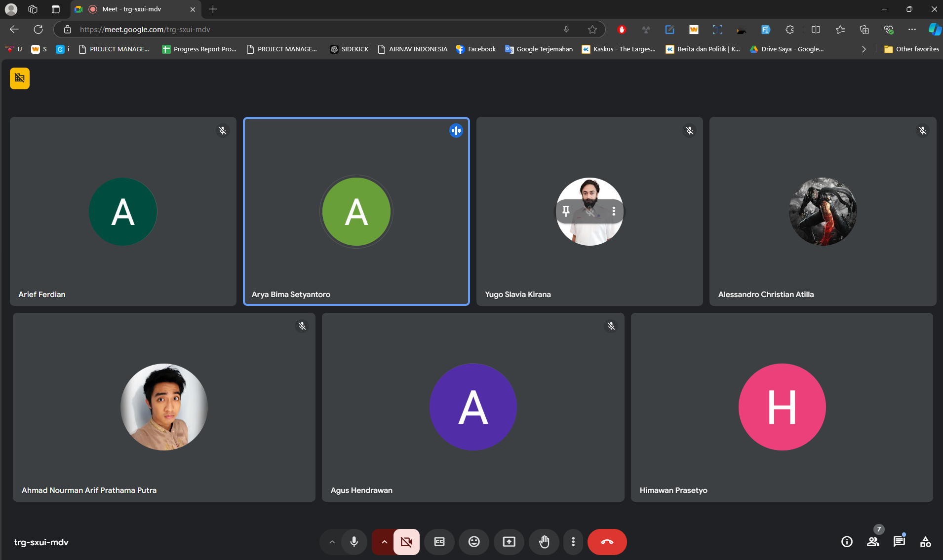Toggle the microphone mute button
Image resolution: width=943 pixels, height=560 pixels.
click(x=354, y=542)
